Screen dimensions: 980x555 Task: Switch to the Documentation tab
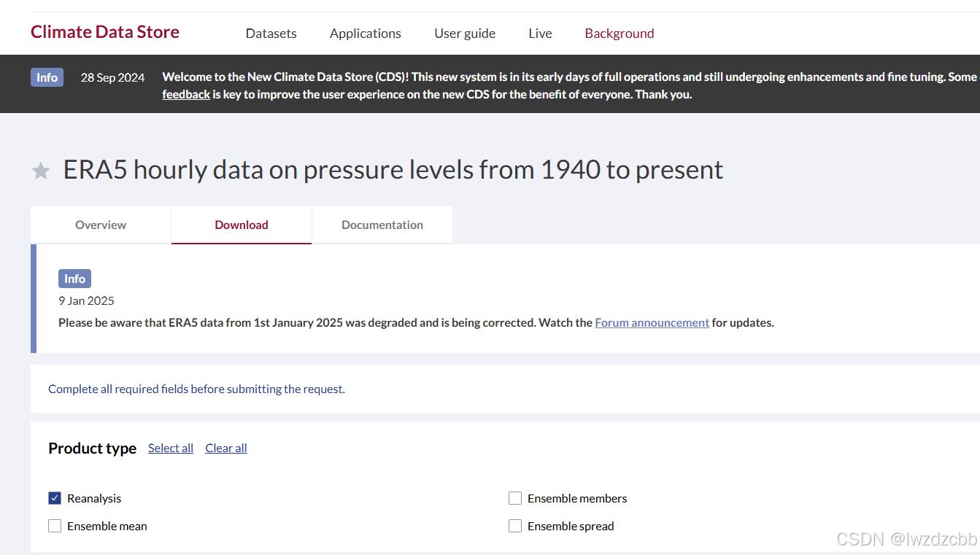click(382, 225)
